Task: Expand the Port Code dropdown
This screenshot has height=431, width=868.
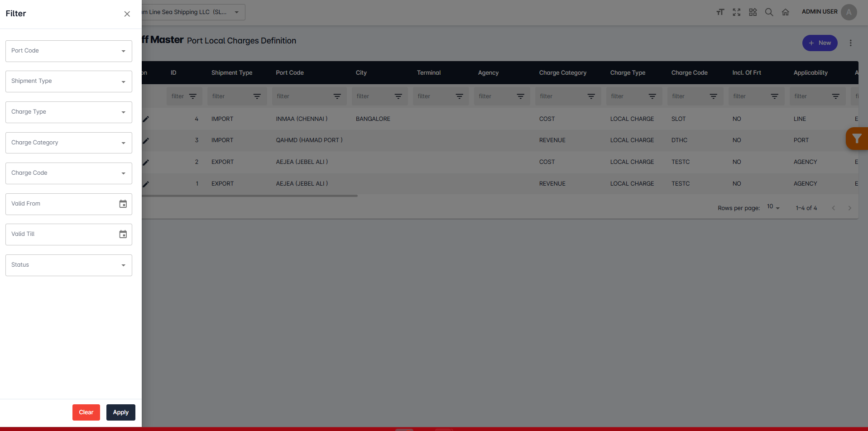Action: [x=69, y=51]
